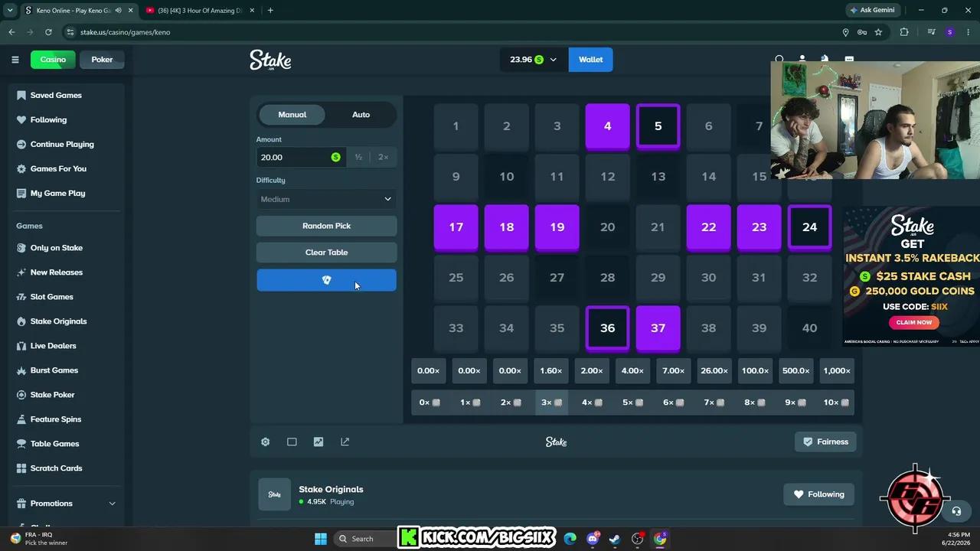This screenshot has height=551, width=980.
Task: Open Microsoft Edge from the taskbar
Action: click(570, 539)
